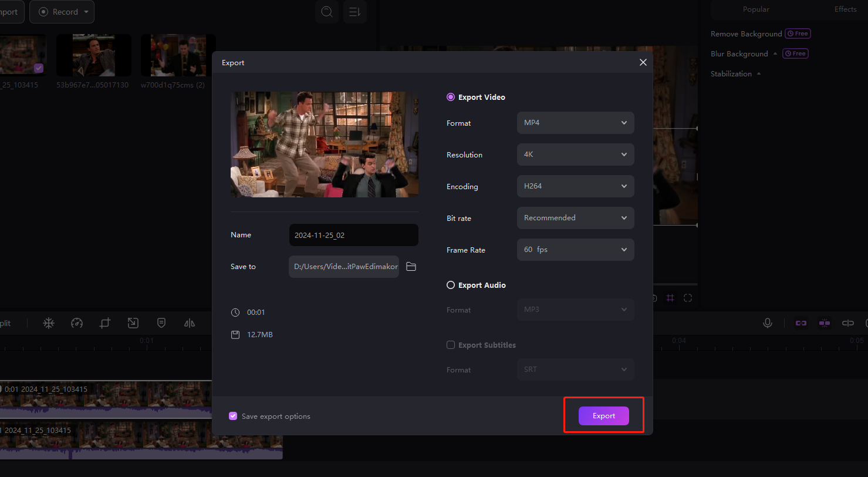Open the video Format MP4 dropdown
The height and width of the screenshot is (477, 868).
[x=576, y=123]
